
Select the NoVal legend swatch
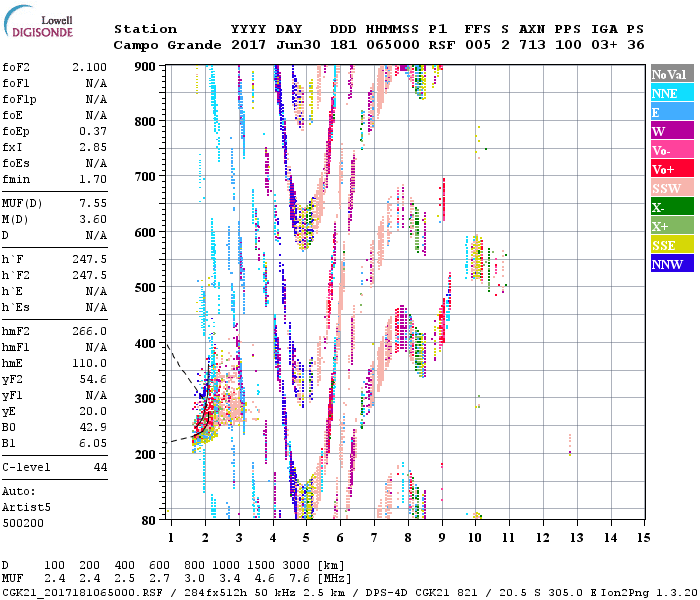click(671, 74)
